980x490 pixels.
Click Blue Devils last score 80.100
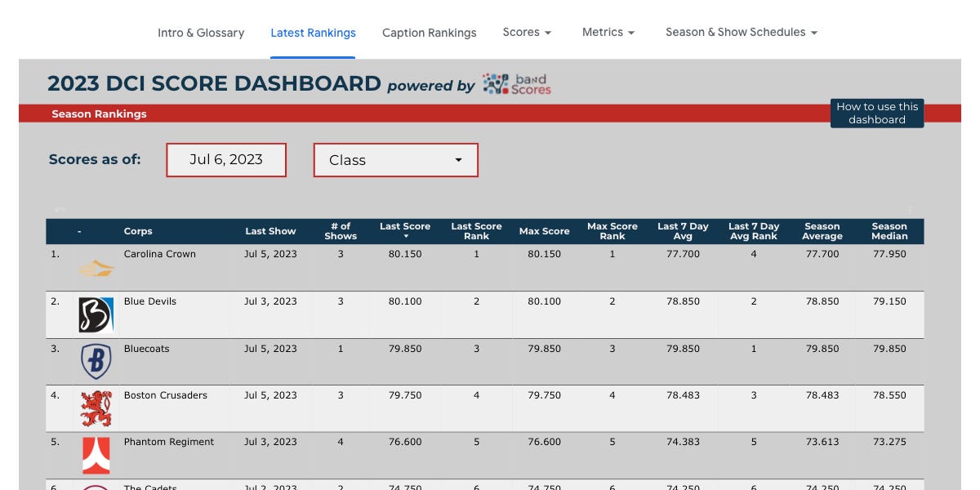pyautogui.click(x=405, y=301)
